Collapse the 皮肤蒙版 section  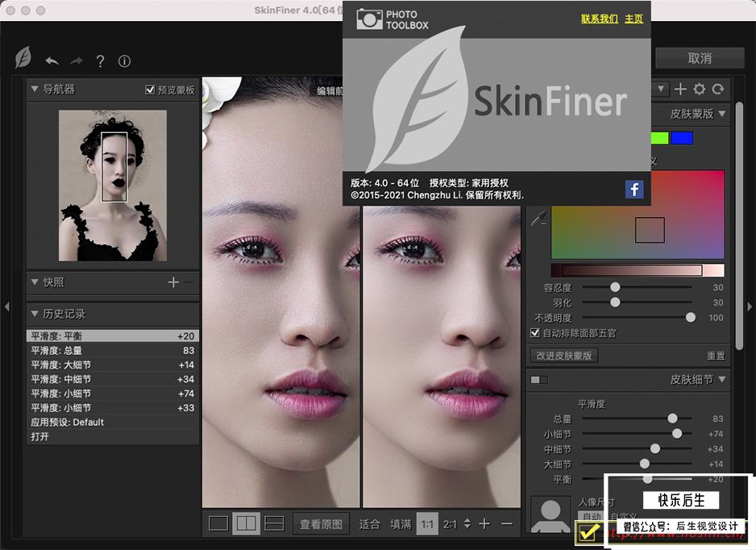point(722,114)
